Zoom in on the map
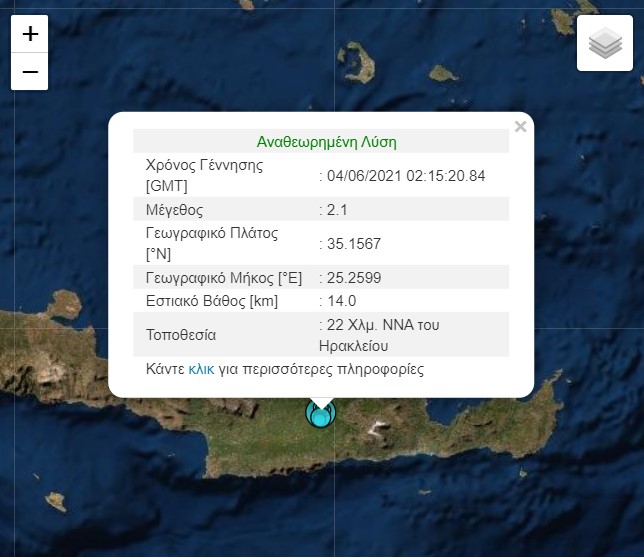Screen dimensions: 644x557 point(30,34)
